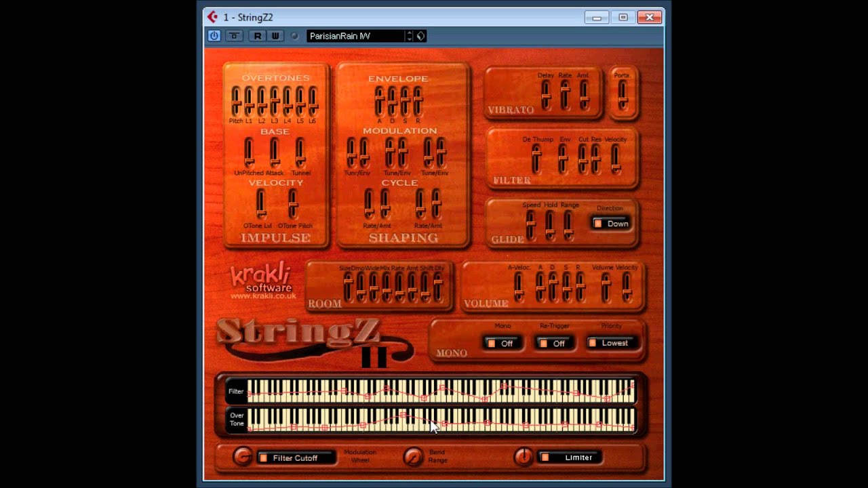868x488 pixels.
Task: Close the StringZ2 plugin window
Action: 649,18
